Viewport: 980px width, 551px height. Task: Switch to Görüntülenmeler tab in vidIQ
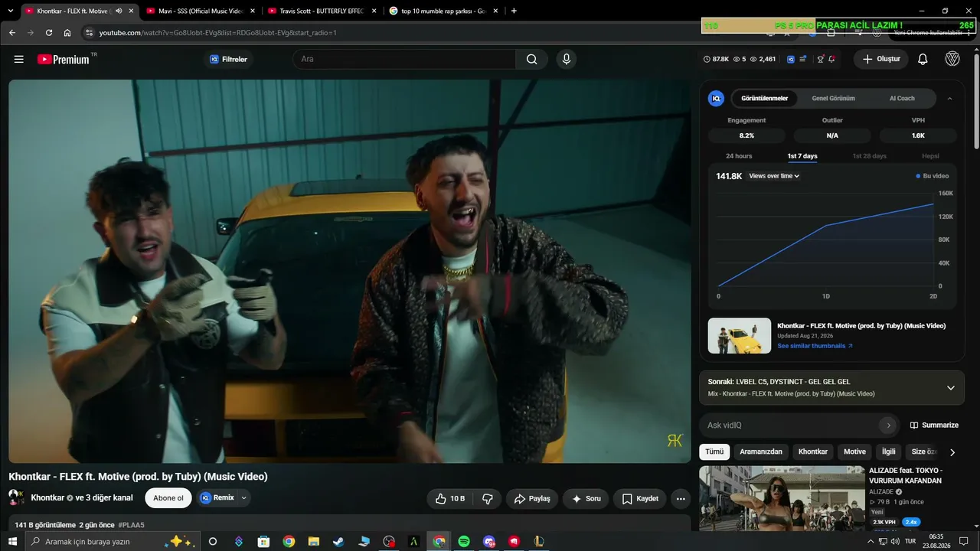(764, 98)
